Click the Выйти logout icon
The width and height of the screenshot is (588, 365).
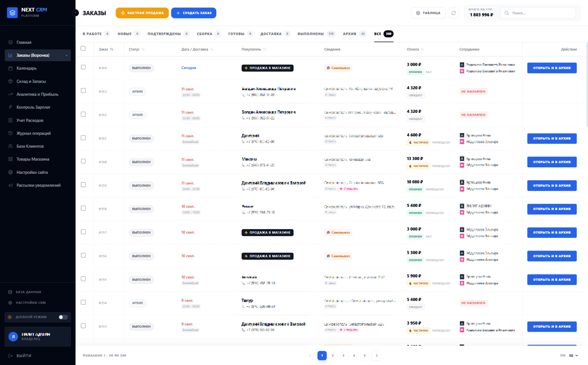10,356
